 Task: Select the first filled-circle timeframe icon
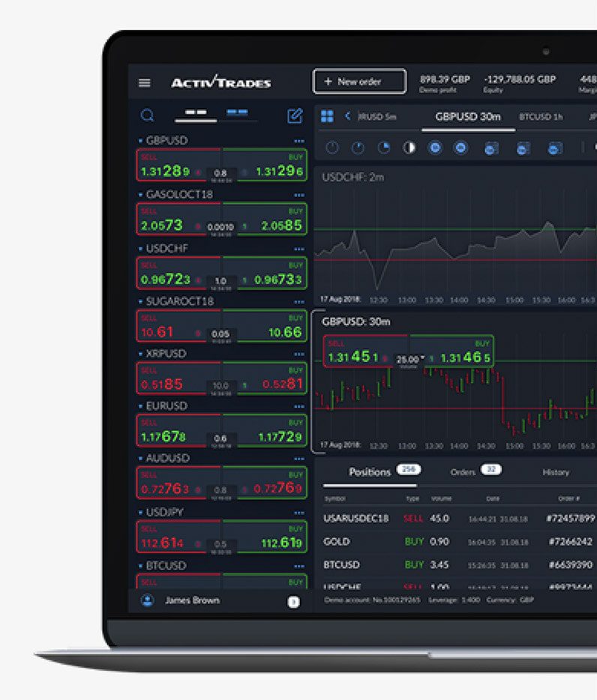pyautogui.click(x=435, y=148)
